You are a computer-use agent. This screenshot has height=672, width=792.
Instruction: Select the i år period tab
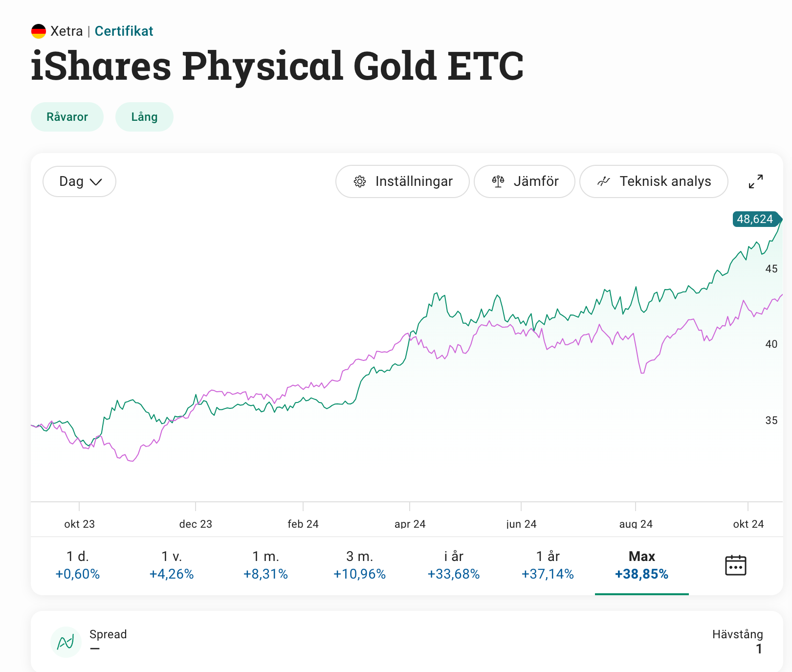454,565
